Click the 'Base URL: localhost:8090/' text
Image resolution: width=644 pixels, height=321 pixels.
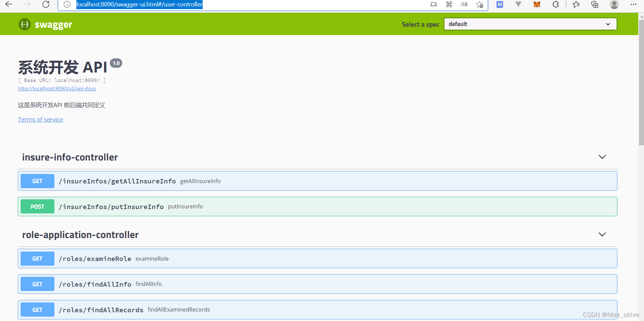(62, 80)
